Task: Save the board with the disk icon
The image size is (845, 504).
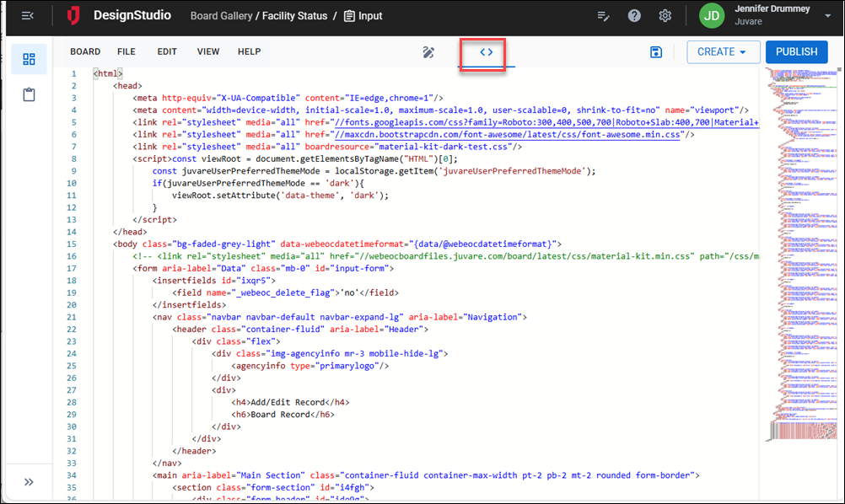Action: pos(656,52)
